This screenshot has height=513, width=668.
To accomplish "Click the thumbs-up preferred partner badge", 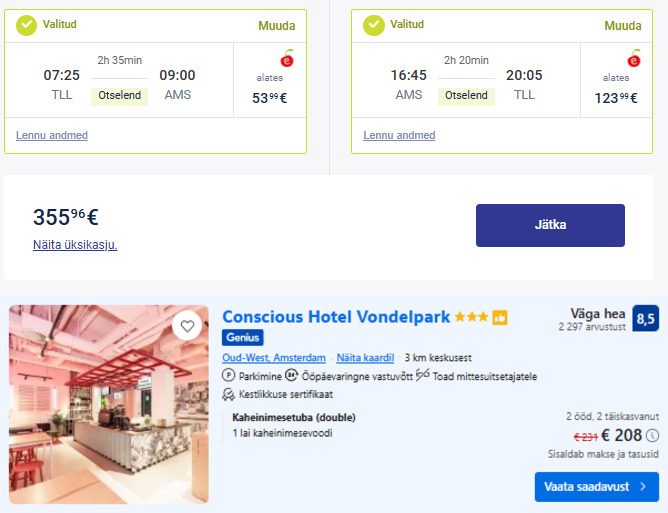I will point(500,317).
